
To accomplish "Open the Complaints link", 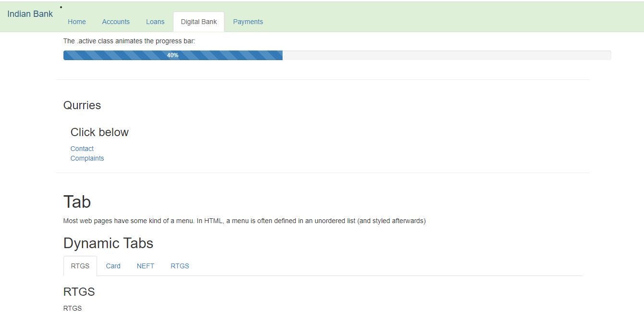I will (87, 158).
